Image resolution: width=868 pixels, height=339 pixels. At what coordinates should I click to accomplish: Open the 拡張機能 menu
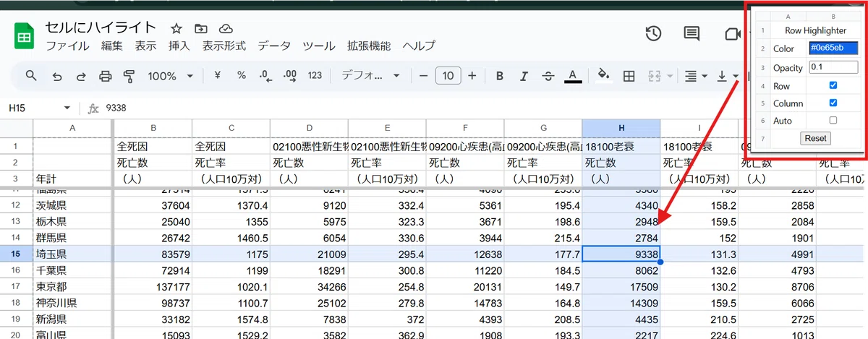[369, 46]
